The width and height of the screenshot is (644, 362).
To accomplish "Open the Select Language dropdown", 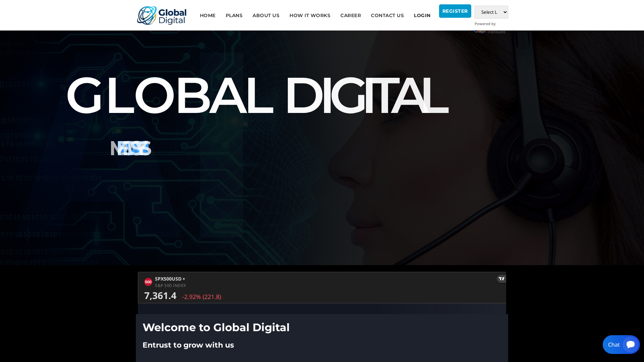I will (x=491, y=12).
